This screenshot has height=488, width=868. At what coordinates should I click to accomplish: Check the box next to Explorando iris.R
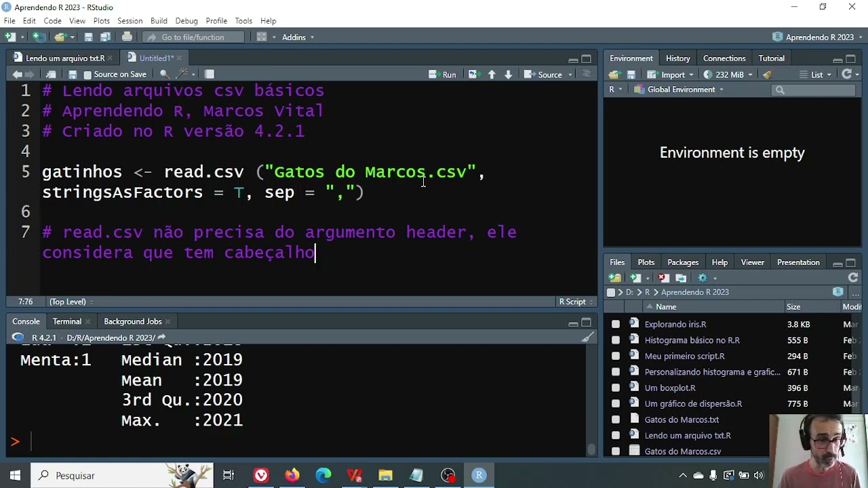pyautogui.click(x=616, y=325)
